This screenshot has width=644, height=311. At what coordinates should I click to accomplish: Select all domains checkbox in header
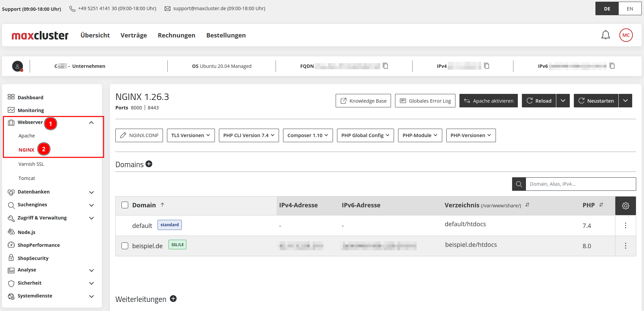125,205
